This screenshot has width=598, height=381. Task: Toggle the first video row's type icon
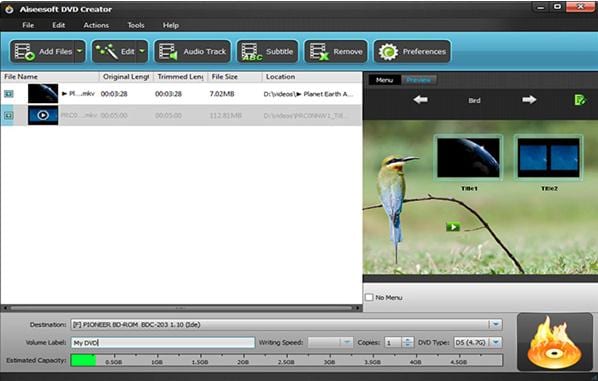tap(9, 93)
